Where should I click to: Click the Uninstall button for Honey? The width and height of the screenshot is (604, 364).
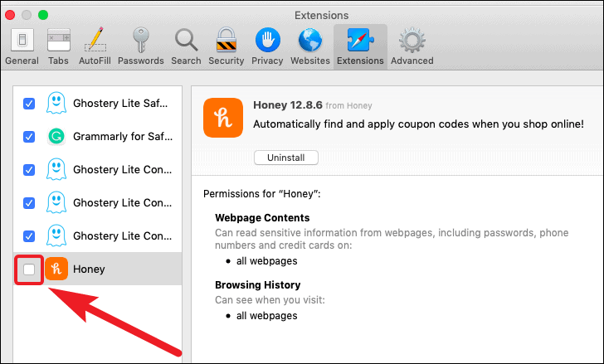(x=285, y=158)
